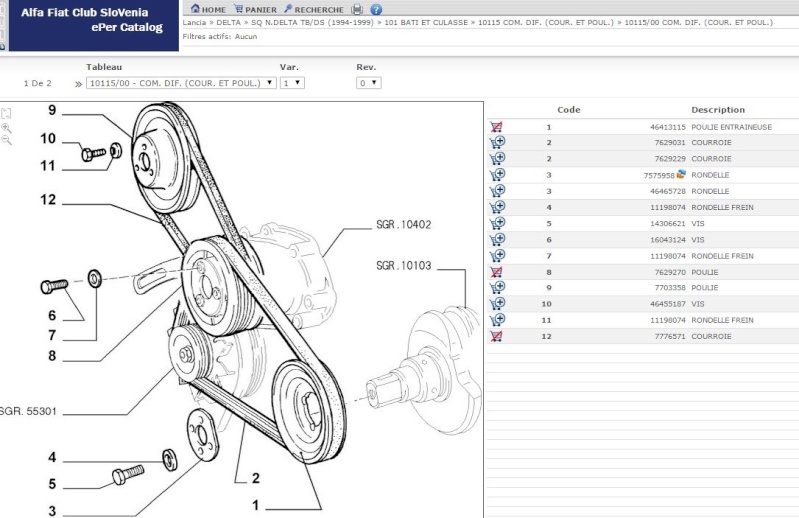Click zoom-out magnifier beside the diagram
The image size is (799, 518).
coord(6,140)
